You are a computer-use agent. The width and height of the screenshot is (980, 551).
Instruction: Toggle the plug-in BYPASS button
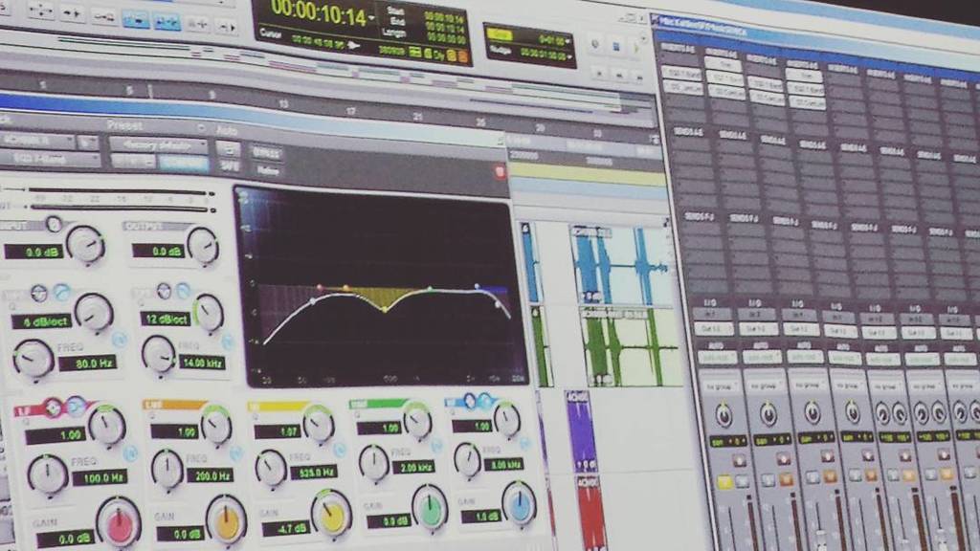coord(267,153)
